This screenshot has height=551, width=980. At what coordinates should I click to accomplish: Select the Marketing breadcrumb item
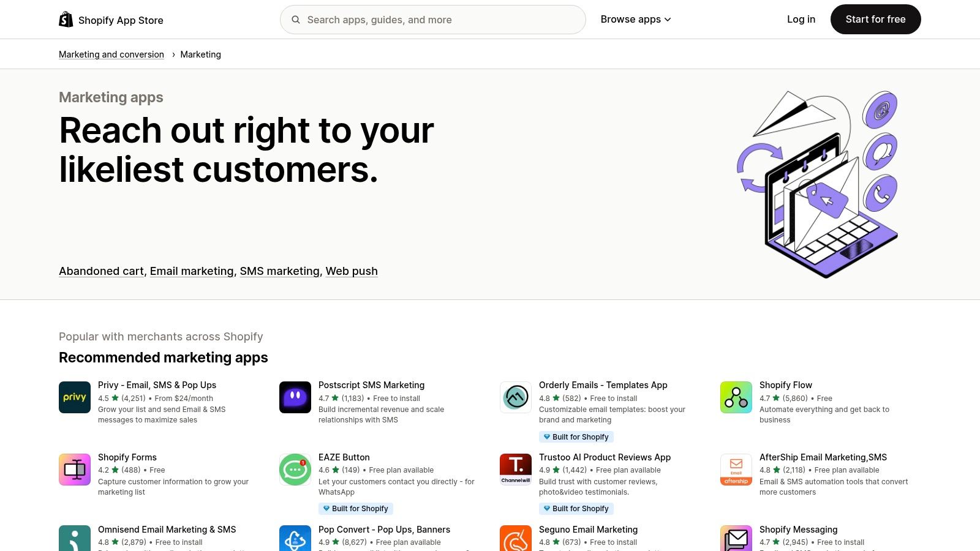click(x=201, y=54)
